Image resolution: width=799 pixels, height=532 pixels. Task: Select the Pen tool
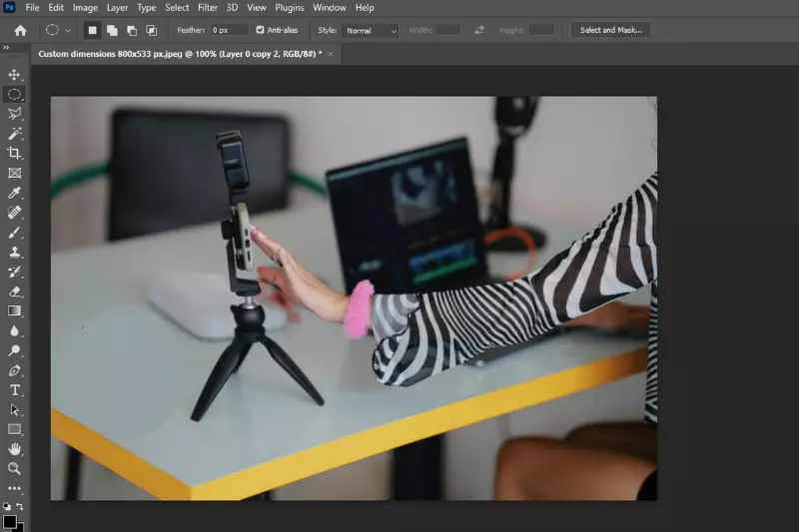(14, 370)
